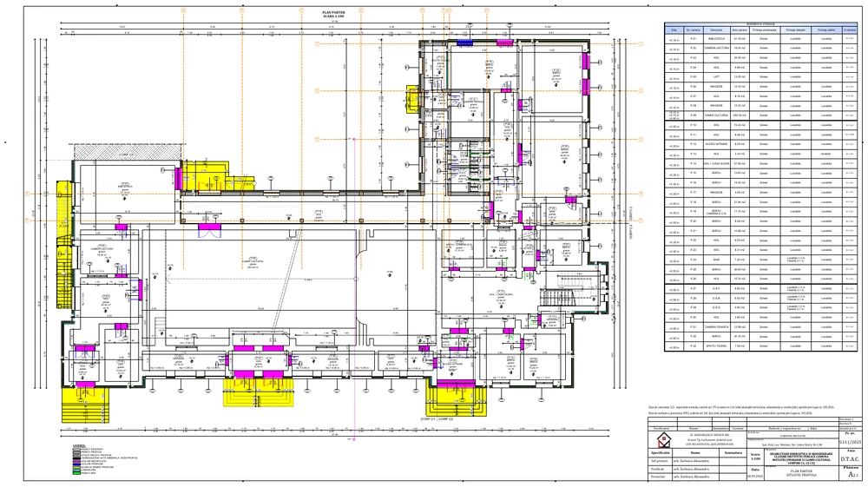Click the 'Scara 1:100' cell in title block
The image size is (868, 487).
[755, 457]
